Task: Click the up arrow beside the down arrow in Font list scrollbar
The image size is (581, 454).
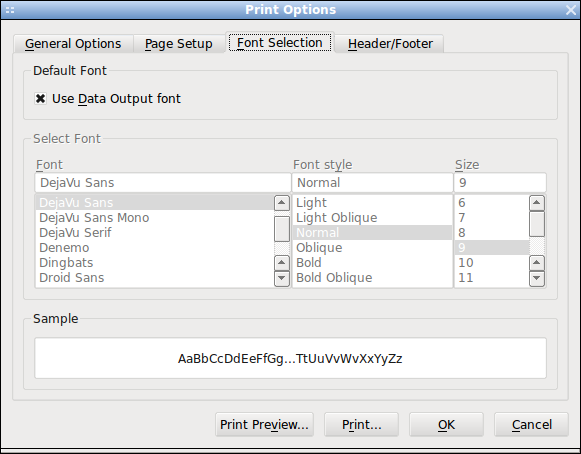Action: [x=282, y=263]
